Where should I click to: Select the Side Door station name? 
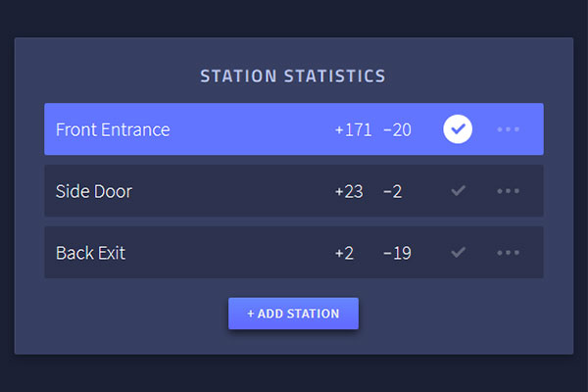pos(94,191)
